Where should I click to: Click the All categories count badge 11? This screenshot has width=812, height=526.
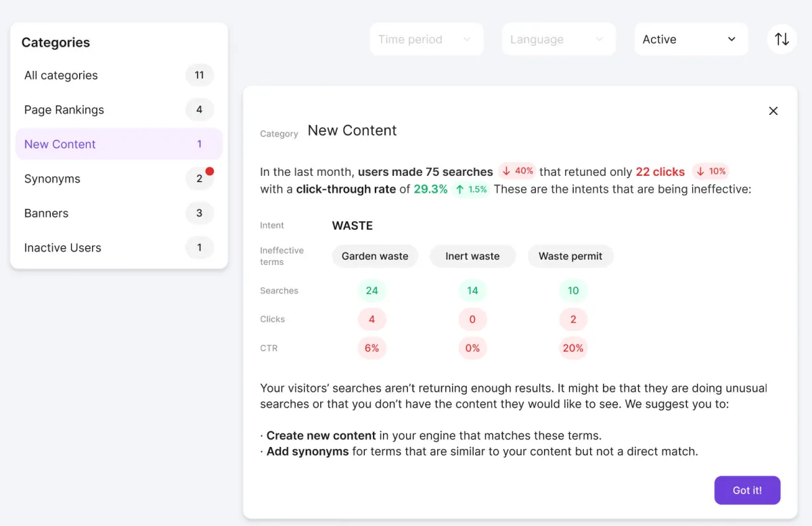(199, 75)
